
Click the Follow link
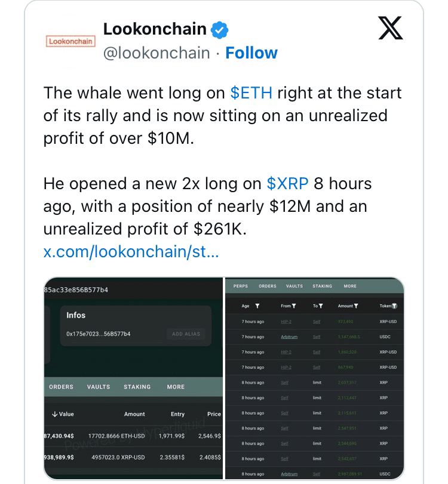(x=251, y=53)
